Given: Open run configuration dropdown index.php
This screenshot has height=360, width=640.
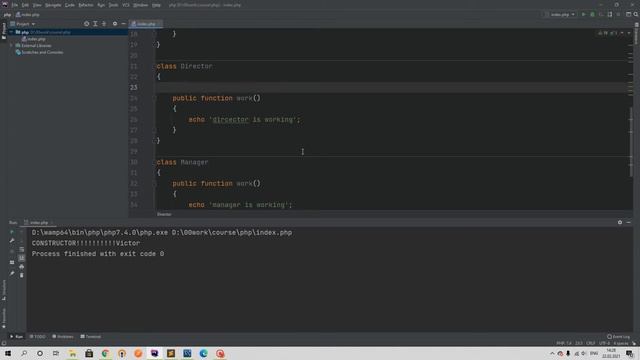Looking at the screenshot, I should coord(560,14).
